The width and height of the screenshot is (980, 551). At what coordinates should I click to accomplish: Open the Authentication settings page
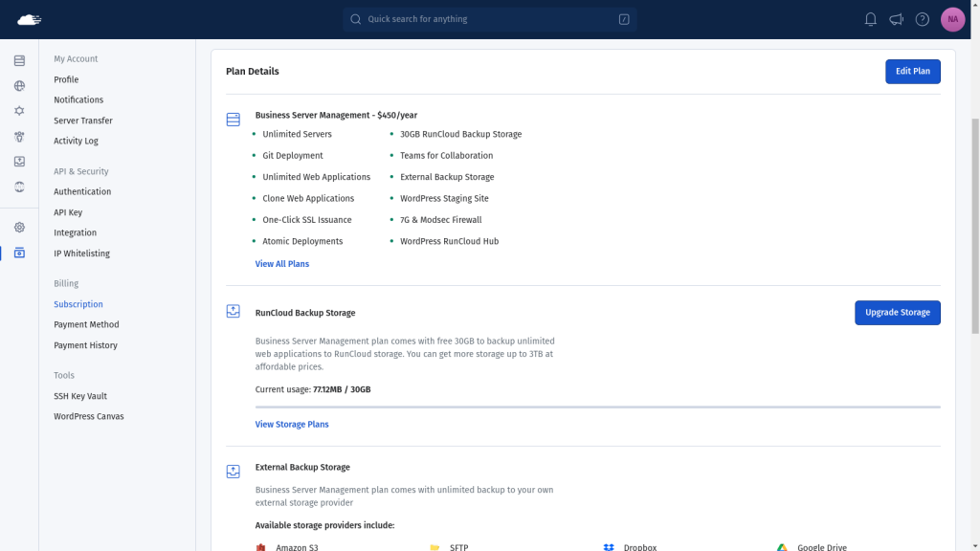[x=82, y=191]
